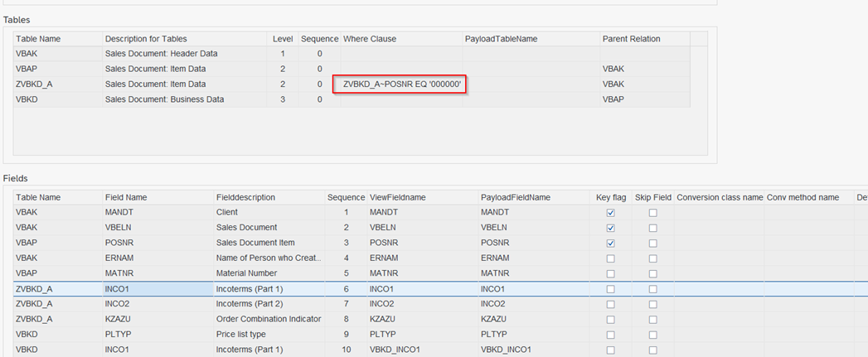Screen dimensions: 868x357
Task: Click the Key flag column header
Action: pos(611,198)
